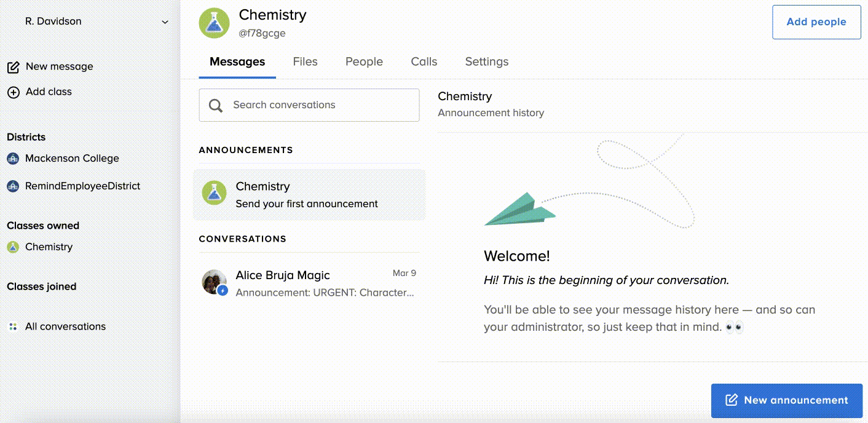Open the Settings tab
The height and width of the screenshot is (423, 868).
[486, 61]
